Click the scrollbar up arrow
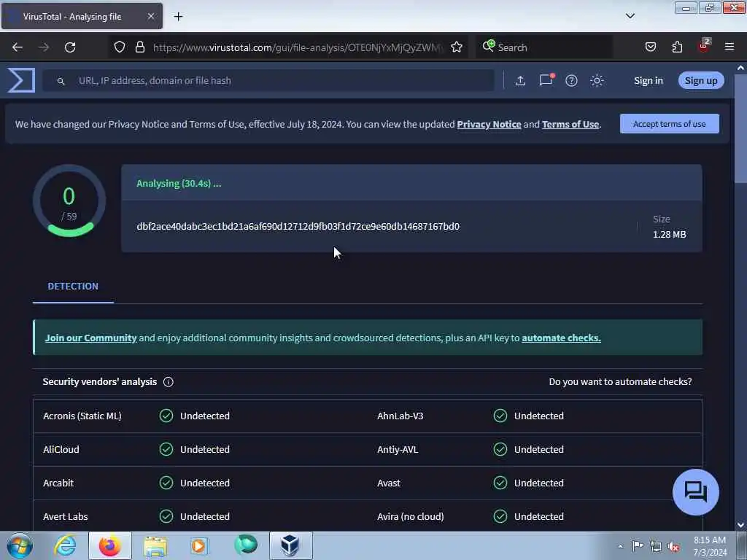 (x=740, y=68)
